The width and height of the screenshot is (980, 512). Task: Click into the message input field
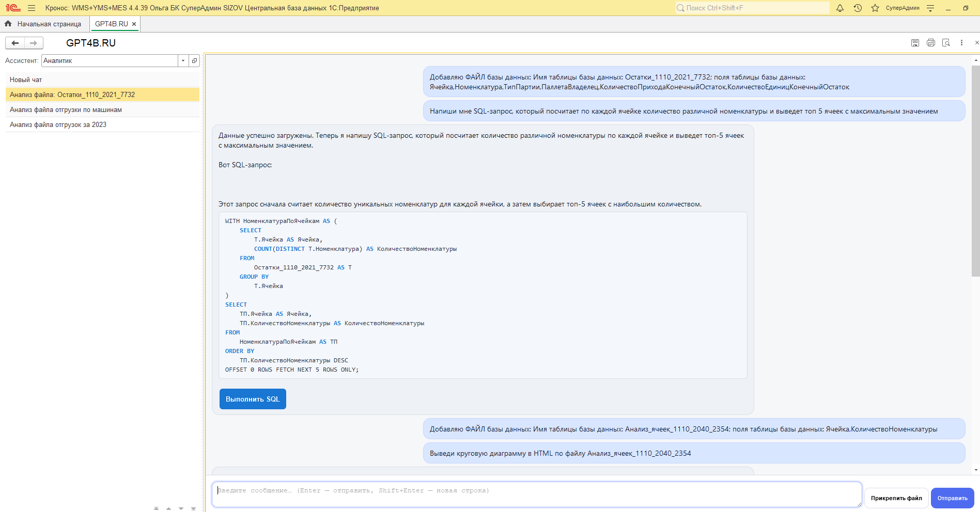[536, 494]
